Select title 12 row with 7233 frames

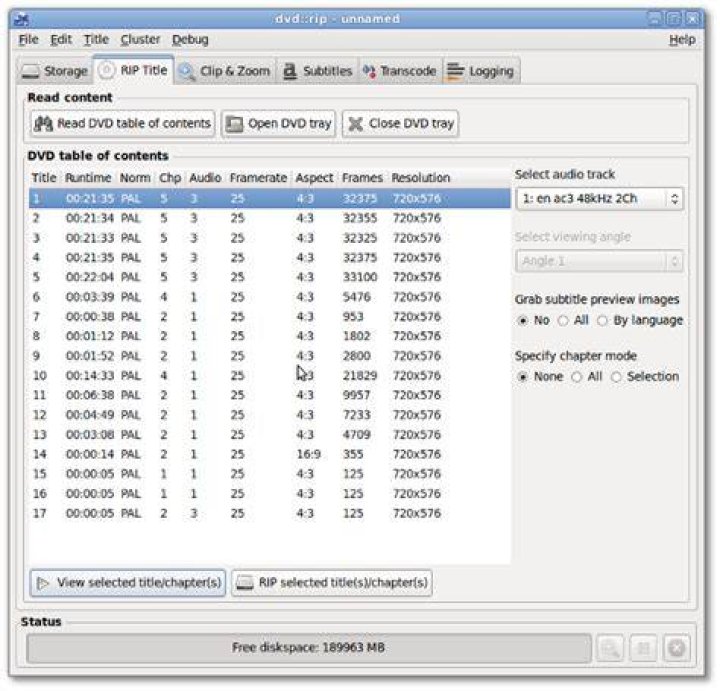tap(270, 415)
